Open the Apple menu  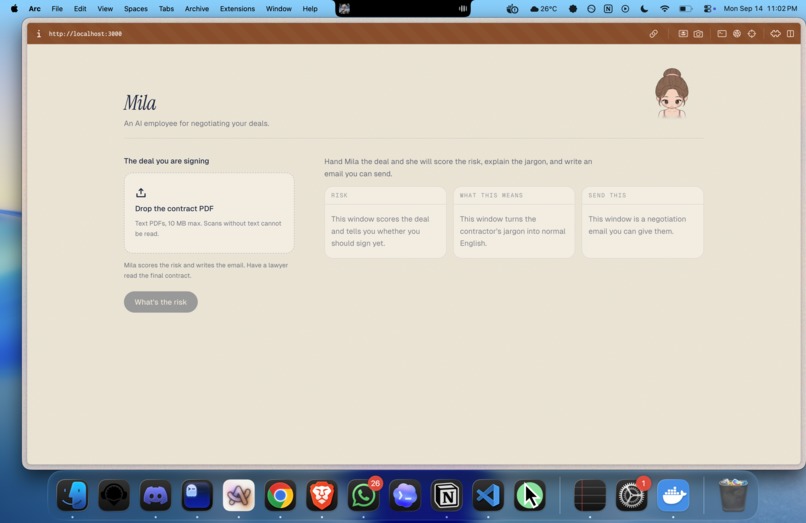(14, 9)
